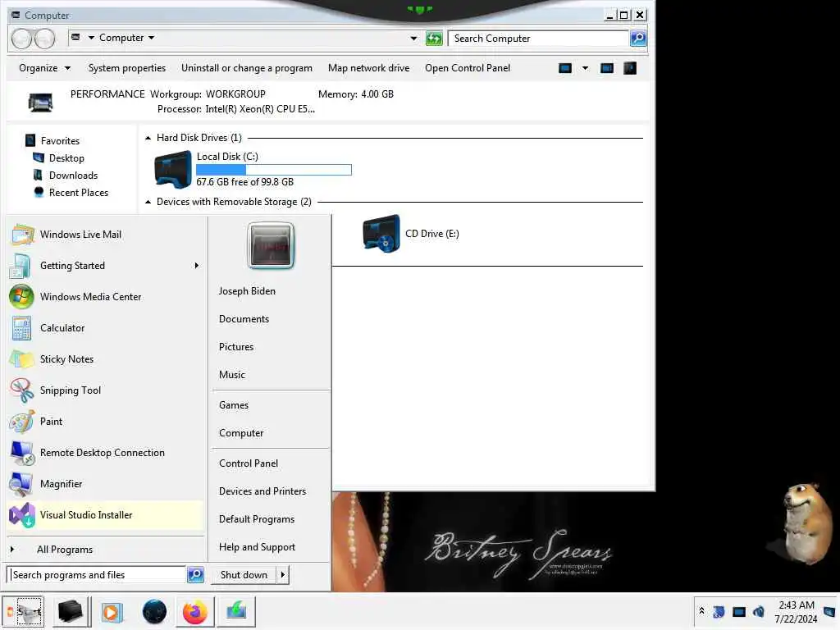Open Games from the Start menu
This screenshot has width=840, height=630.
[x=234, y=405]
